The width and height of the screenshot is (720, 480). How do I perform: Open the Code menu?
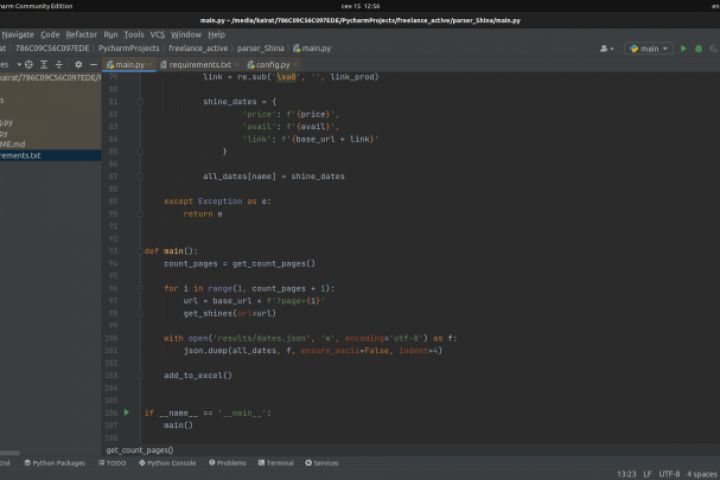[x=50, y=34]
